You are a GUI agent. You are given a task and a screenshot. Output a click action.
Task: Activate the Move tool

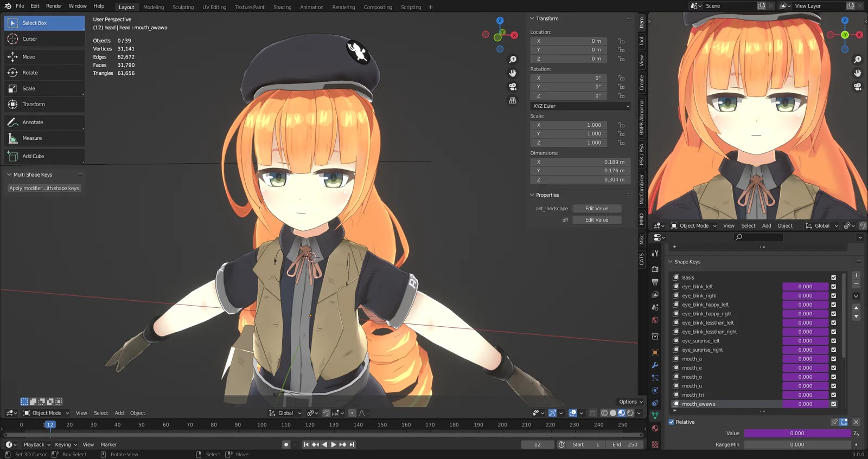tap(44, 57)
